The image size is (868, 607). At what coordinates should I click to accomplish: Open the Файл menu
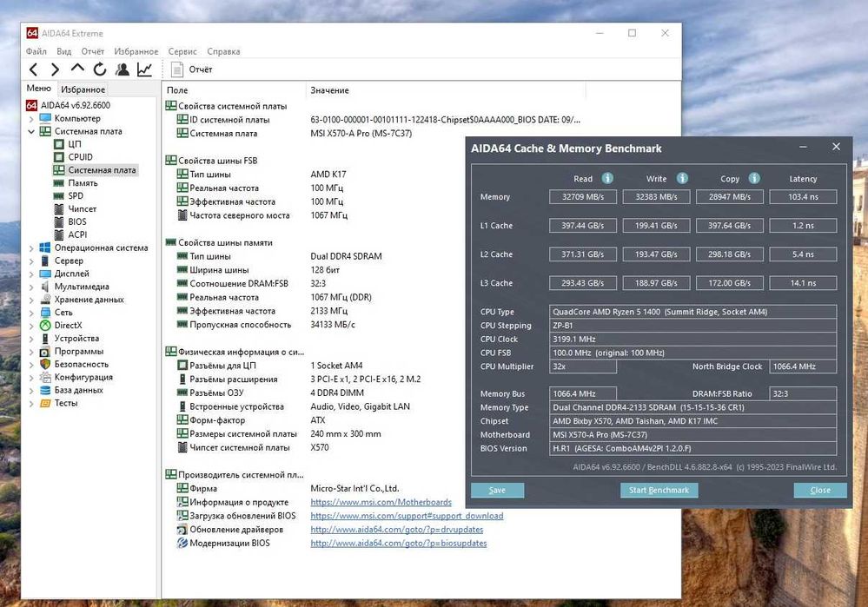(36, 51)
